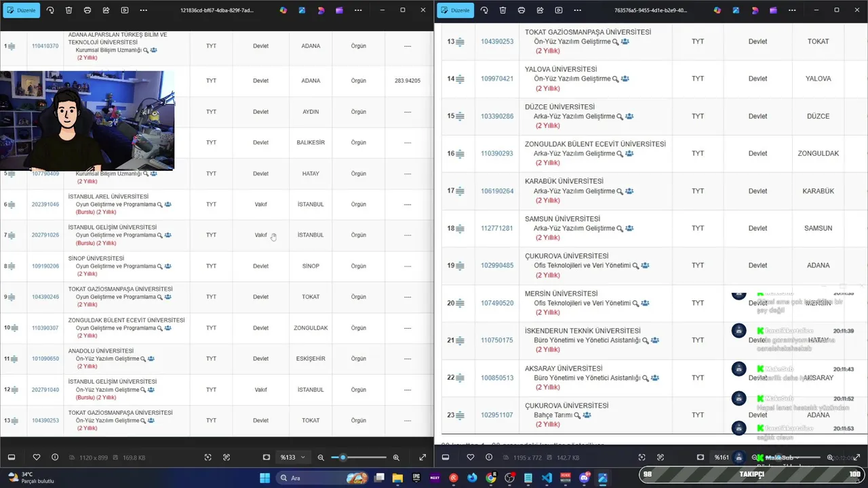Open Clipchamp icon in left Photos title bar
This screenshot has width=868, height=488.
point(339,10)
